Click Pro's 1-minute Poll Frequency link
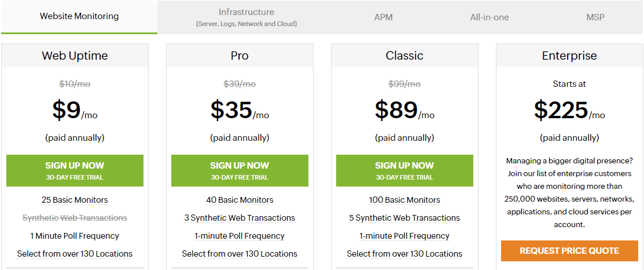 pyautogui.click(x=240, y=236)
